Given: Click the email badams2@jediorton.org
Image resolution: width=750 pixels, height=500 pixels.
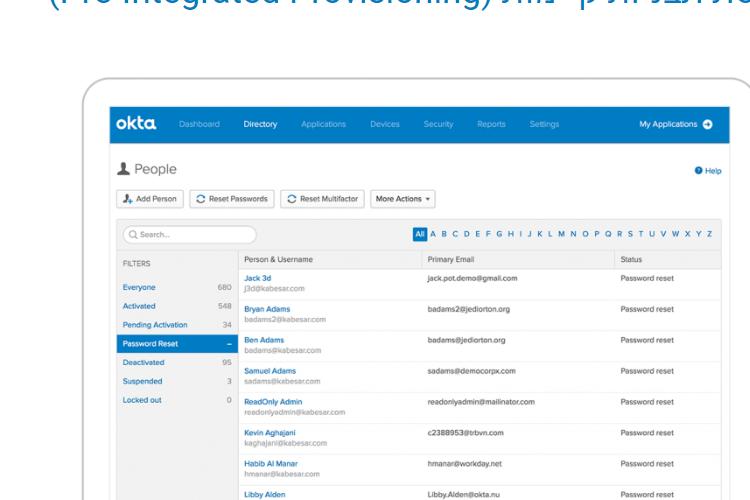Looking at the screenshot, I should coord(469,309).
